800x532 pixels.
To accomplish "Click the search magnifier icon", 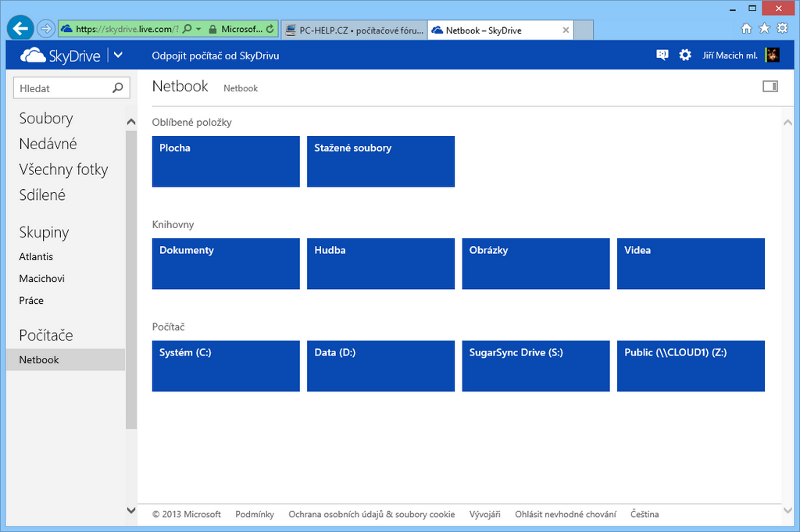I will (118, 88).
